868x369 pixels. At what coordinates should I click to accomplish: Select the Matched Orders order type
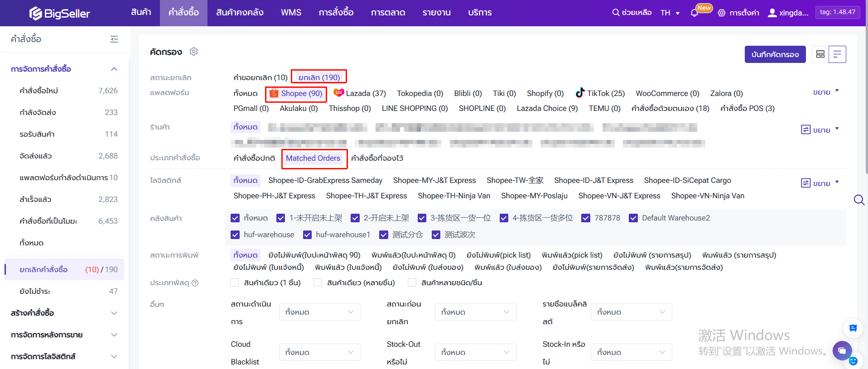[313, 158]
